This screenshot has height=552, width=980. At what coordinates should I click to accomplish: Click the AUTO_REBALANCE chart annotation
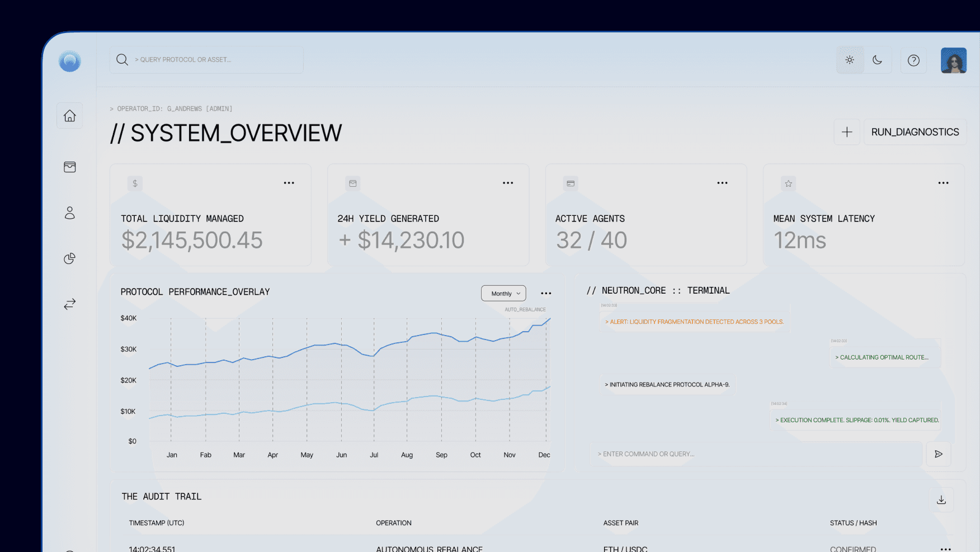pos(525,309)
